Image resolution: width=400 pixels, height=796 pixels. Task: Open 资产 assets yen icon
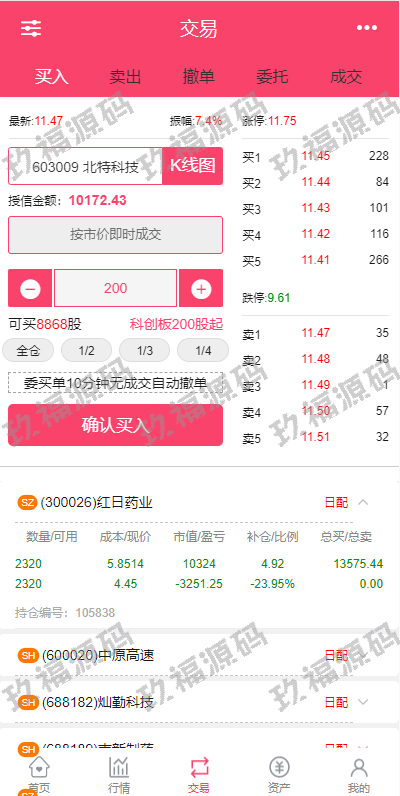279,768
